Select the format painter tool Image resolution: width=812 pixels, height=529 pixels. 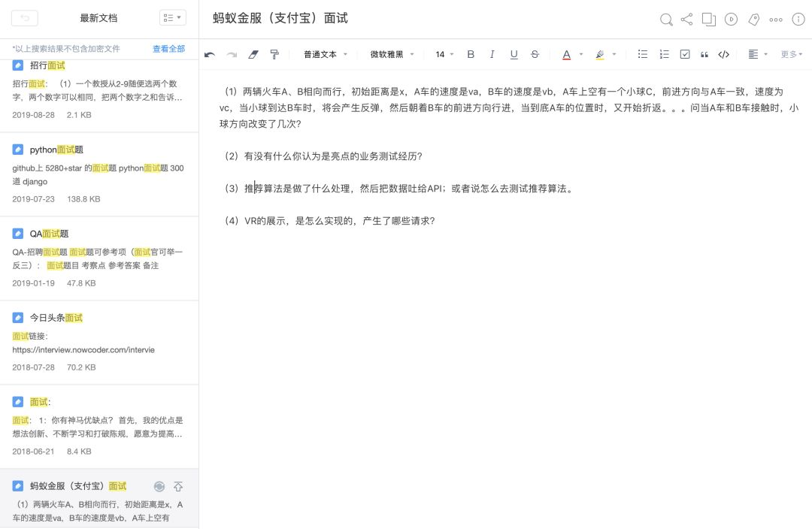point(274,53)
